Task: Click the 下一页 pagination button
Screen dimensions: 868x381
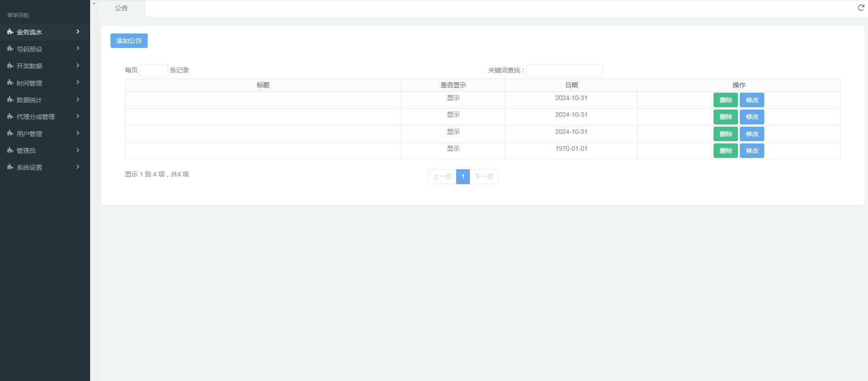Action: [484, 176]
